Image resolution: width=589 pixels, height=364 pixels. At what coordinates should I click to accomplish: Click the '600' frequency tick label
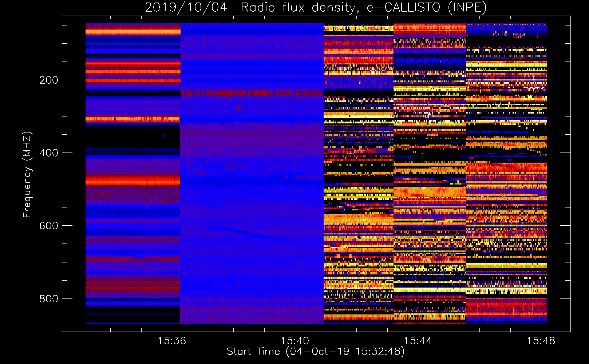coord(49,226)
